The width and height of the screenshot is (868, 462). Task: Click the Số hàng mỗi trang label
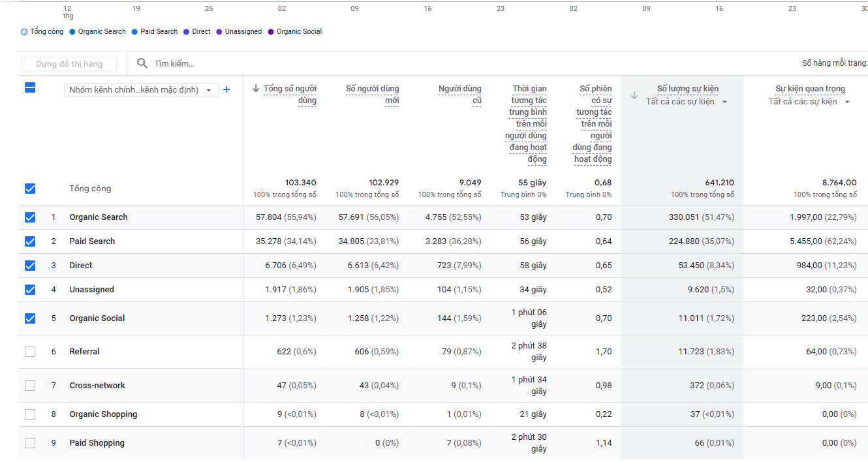click(834, 63)
